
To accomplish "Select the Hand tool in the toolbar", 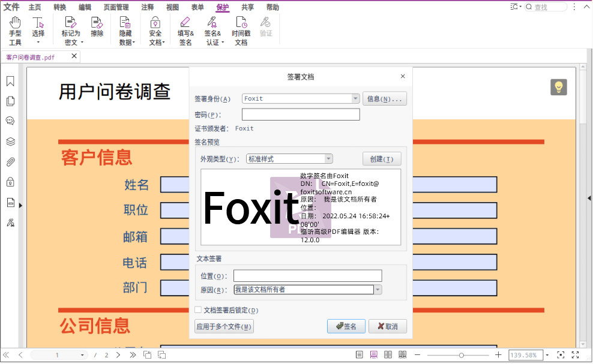I will pyautogui.click(x=14, y=28).
